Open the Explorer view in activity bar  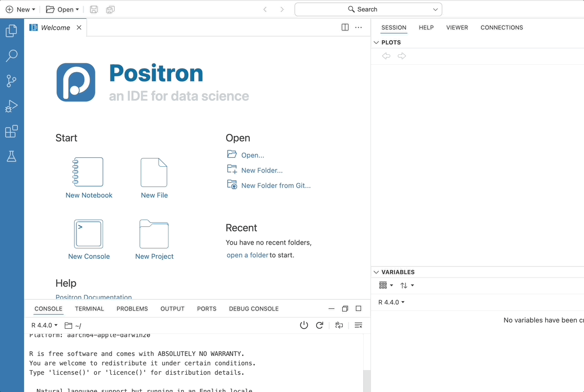click(12, 31)
